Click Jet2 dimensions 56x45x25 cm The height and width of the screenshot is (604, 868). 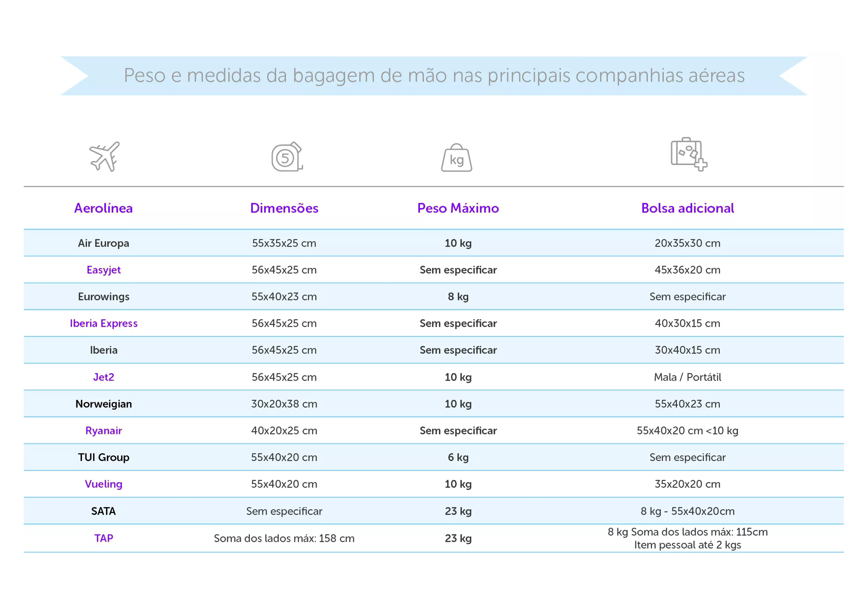click(x=284, y=377)
